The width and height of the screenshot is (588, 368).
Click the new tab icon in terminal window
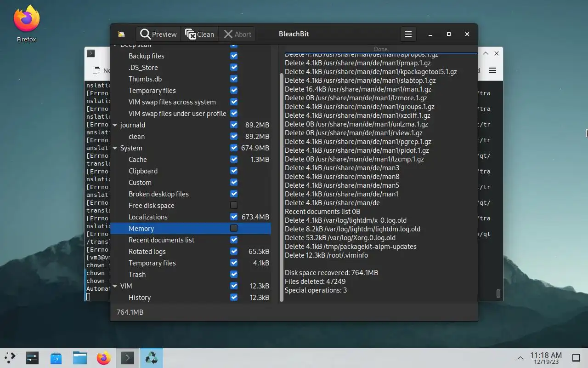coord(96,70)
